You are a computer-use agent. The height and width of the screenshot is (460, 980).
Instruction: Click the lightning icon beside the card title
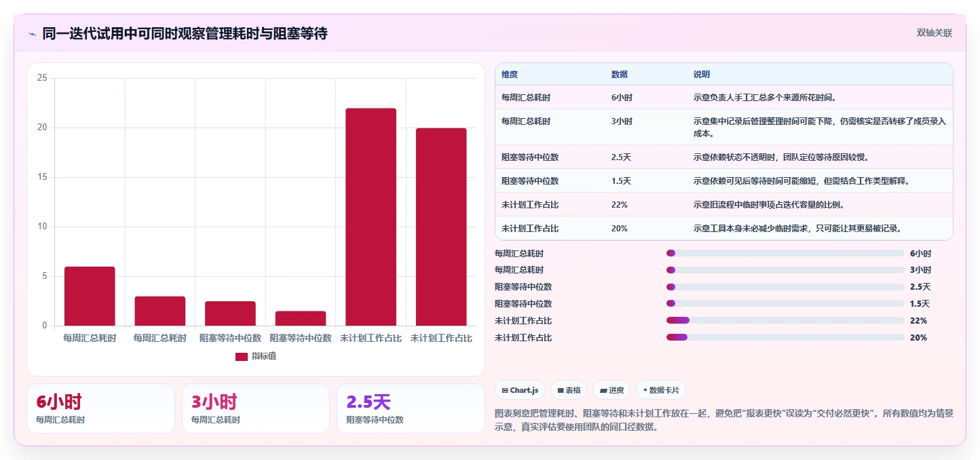pyautogui.click(x=33, y=33)
